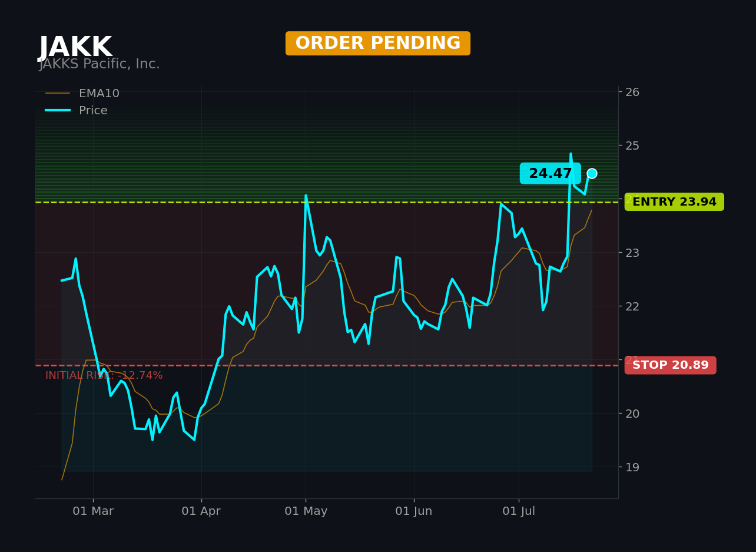Click the ENTRY 23.94 price label
Screen dimensions: 756x552
coord(674,202)
